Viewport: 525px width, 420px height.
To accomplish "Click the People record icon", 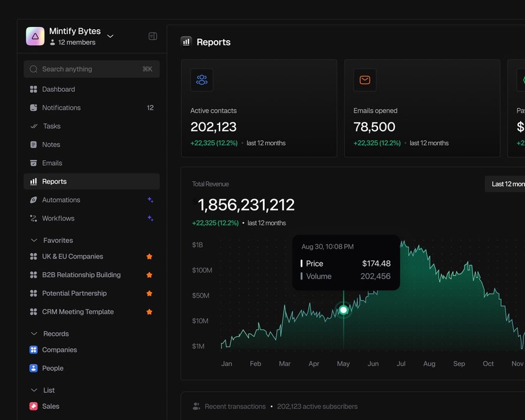I will point(34,368).
